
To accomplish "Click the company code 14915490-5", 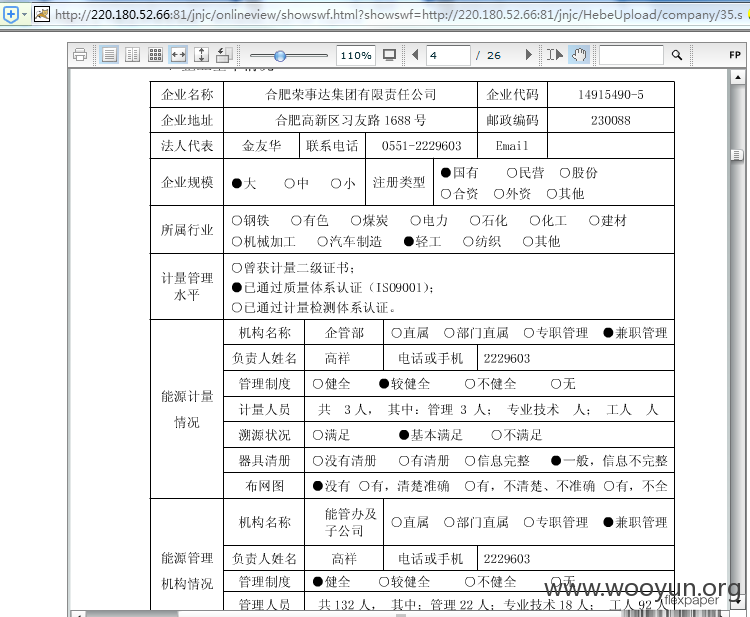I will [x=611, y=95].
